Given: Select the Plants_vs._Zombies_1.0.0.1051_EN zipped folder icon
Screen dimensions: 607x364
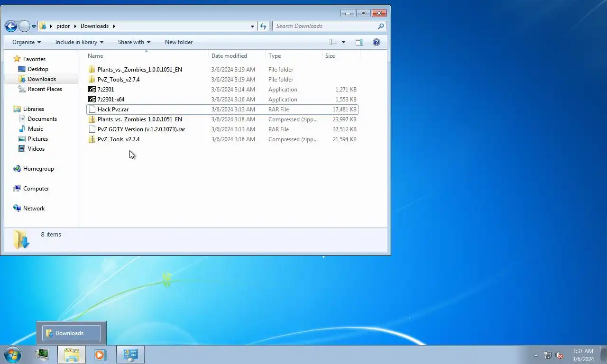Looking at the screenshot, I should click(92, 119).
